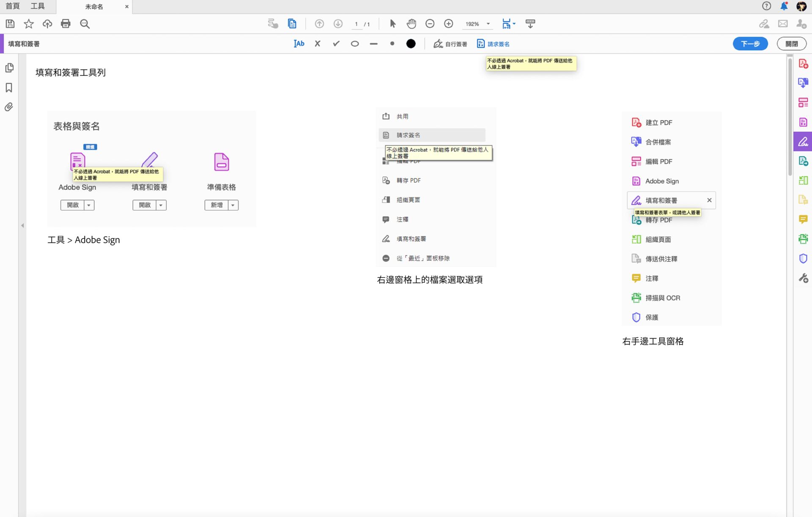The width and height of the screenshot is (812, 517).
Task: Expand the fit page options dropdown
Action: (514, 24)
